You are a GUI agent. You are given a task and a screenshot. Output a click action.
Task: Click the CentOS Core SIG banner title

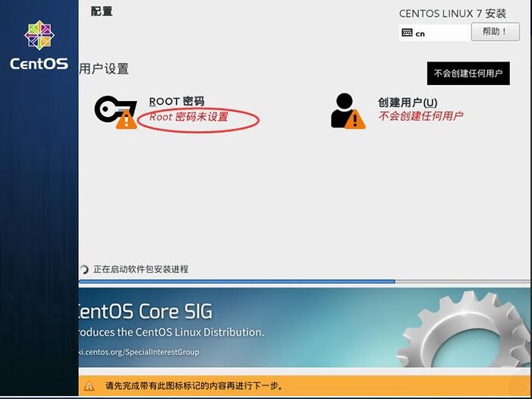pyautogui.click(x=146, y=311)
